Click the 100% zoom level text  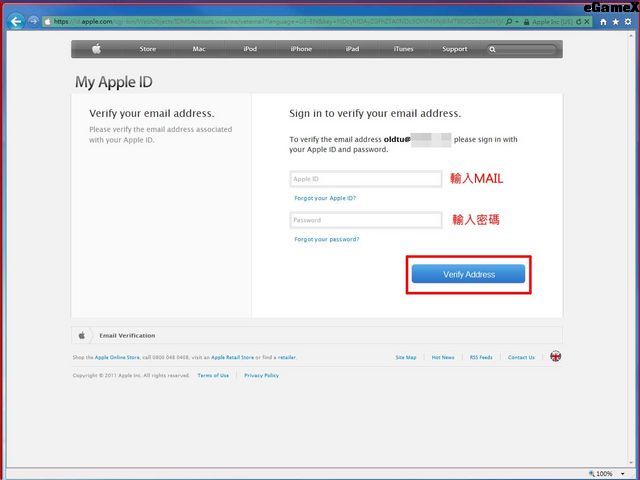pos(604,474)
